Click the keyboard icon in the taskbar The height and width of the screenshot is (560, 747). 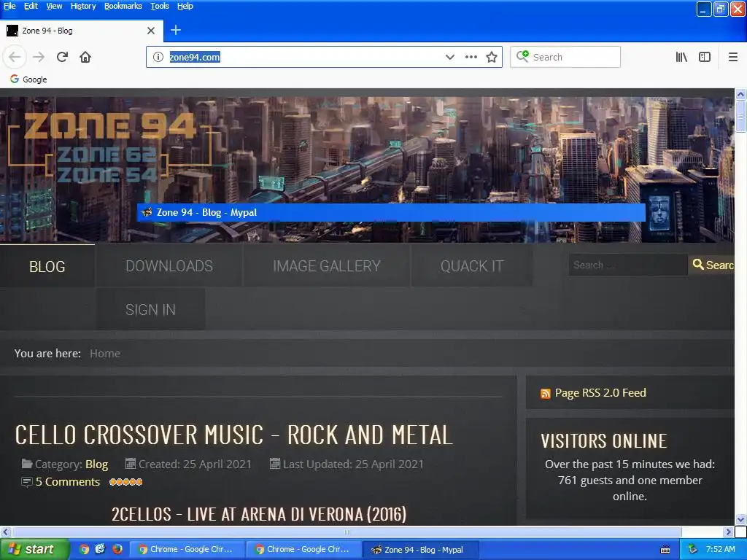(x=665, y=550)
